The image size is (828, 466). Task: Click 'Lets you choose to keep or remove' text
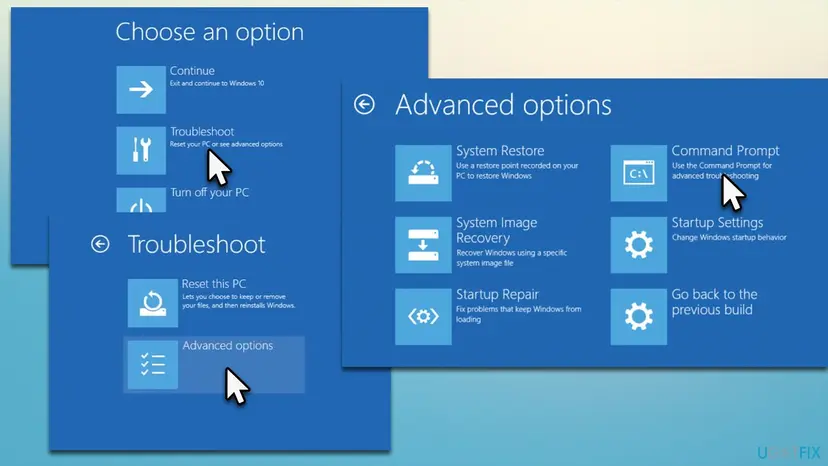[234, 297]
